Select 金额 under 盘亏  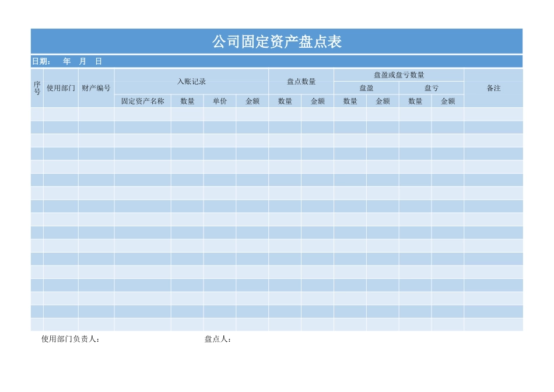pyautogui.click(x=448, y=101)
